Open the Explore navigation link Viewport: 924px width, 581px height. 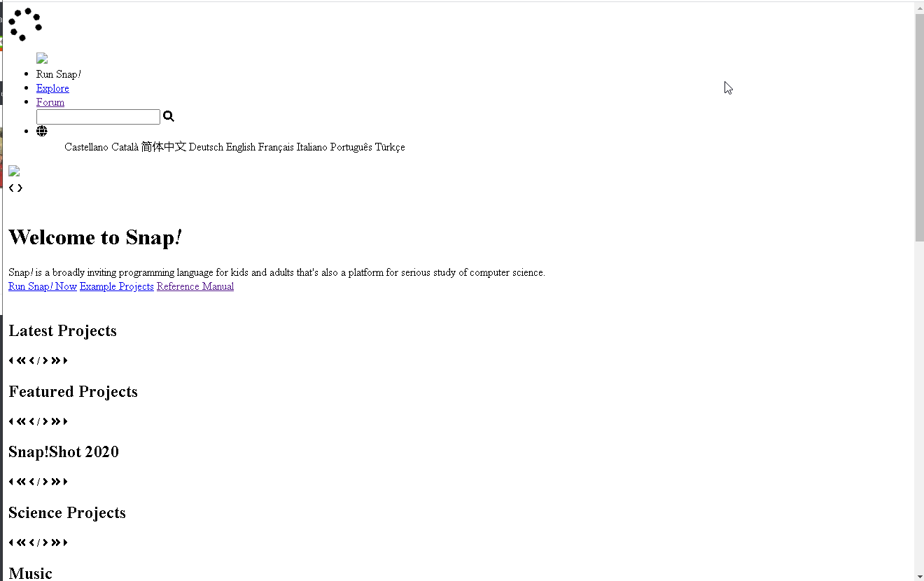point(52,88)
